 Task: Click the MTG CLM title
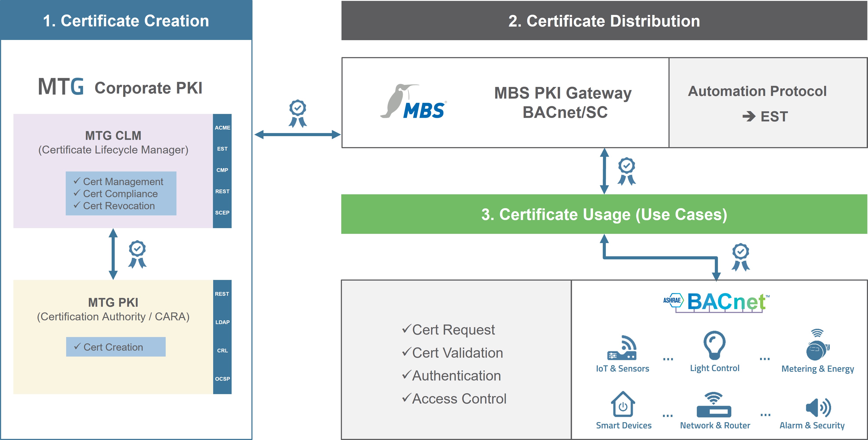coord(113,136)
